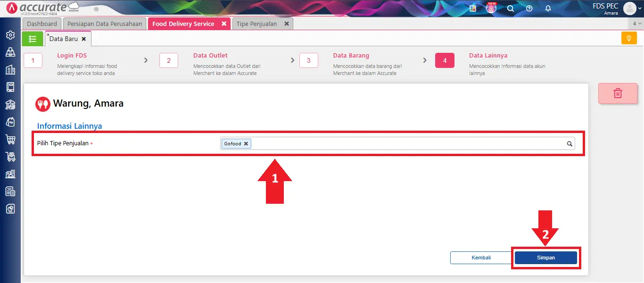Click the TAX module icon in sidebar
This screenshot has width=644, height=283.
pyautogui.click(x=10, y=191)
